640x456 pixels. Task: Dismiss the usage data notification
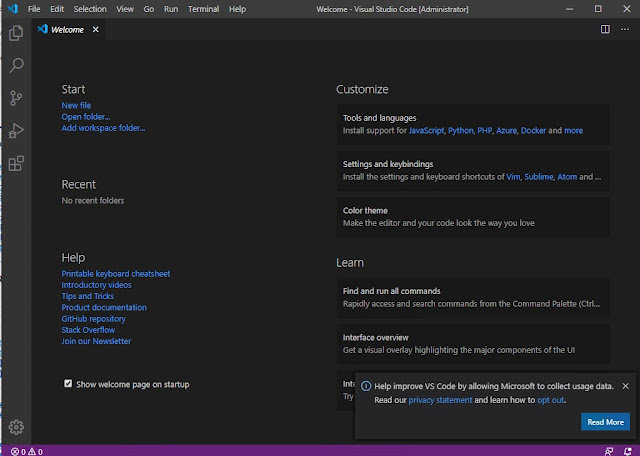tap(625, 386)
